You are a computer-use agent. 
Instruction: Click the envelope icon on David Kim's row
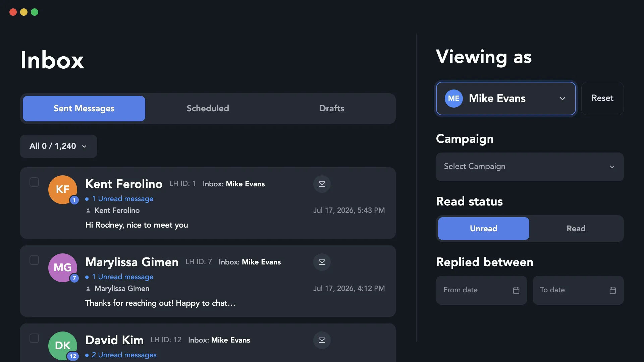pyautogui.click(x=322, y=340)
